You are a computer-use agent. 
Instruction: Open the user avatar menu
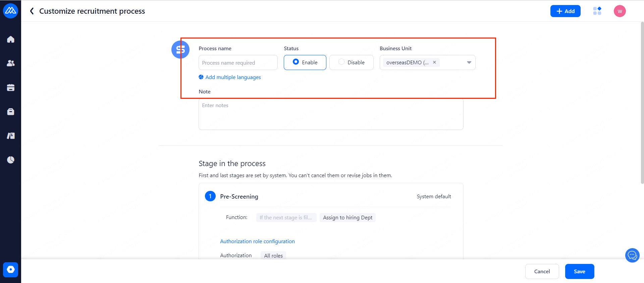620,11
